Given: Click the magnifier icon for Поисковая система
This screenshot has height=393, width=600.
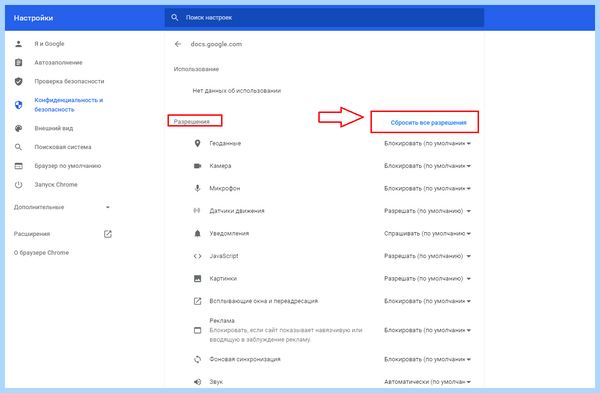Looking at the screenshot, I should point(18,147).
